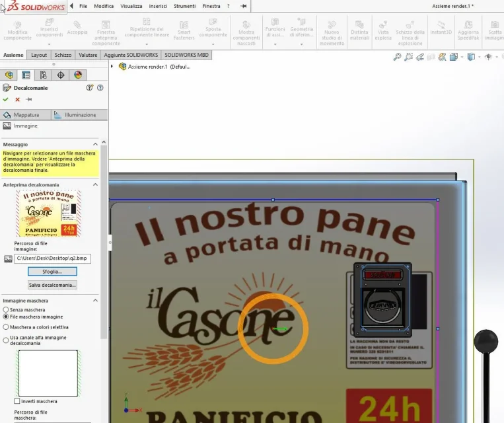This screenshot has height=423, width=504.
Task: Accept decal with green checkmark
Action: point(5,99)
